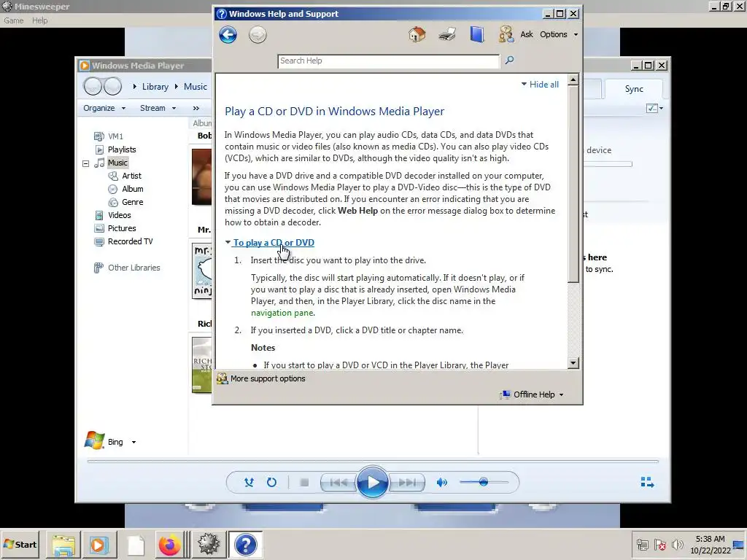Click the volume slider in Media Player
The image size is (747, 560).
click(x=484, y=483)
